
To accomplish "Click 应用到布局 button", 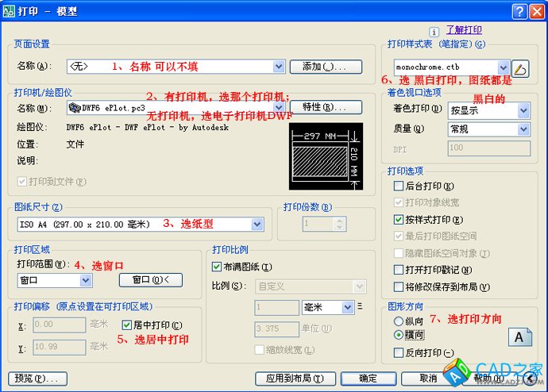I will click(295, 379).
